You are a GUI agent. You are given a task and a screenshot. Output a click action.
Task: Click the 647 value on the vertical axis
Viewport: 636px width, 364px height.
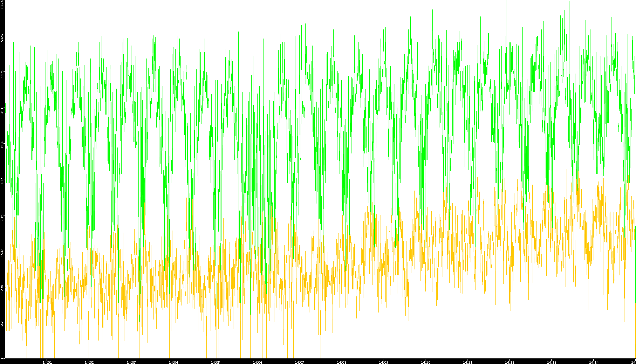coord(2,324)
